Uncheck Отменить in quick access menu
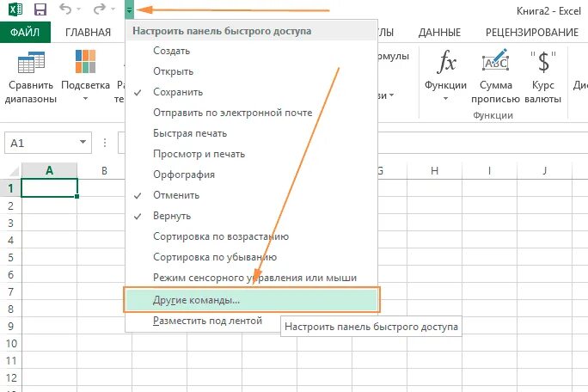The width and height of the screenshot is (588, 392). [251, 195]
